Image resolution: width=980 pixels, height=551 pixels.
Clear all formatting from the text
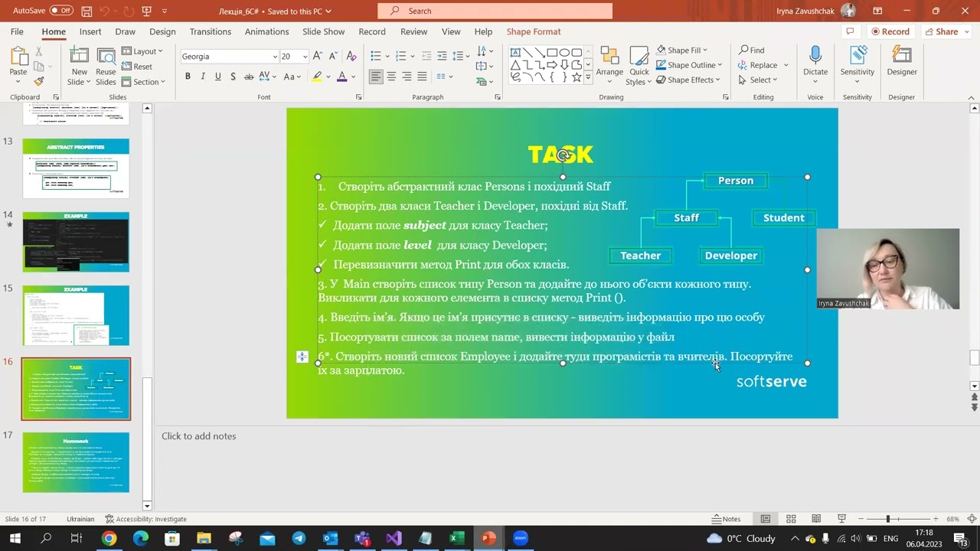pos(351,57)
